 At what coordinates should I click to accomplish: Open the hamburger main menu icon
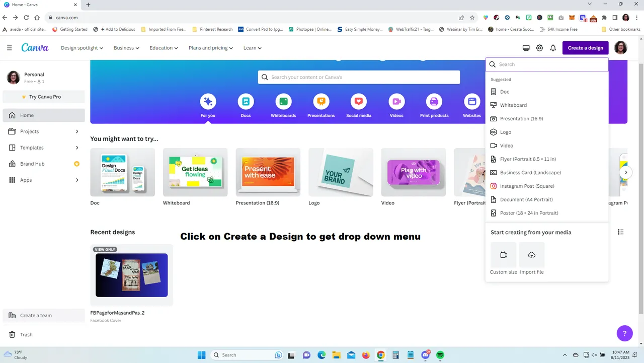point(10,48)
